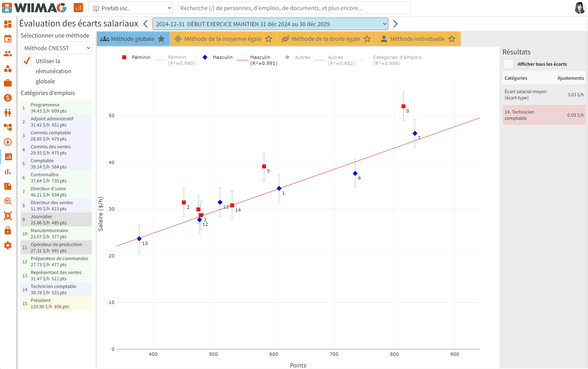Open the shapes icon in sidebar

coord(8,68)
